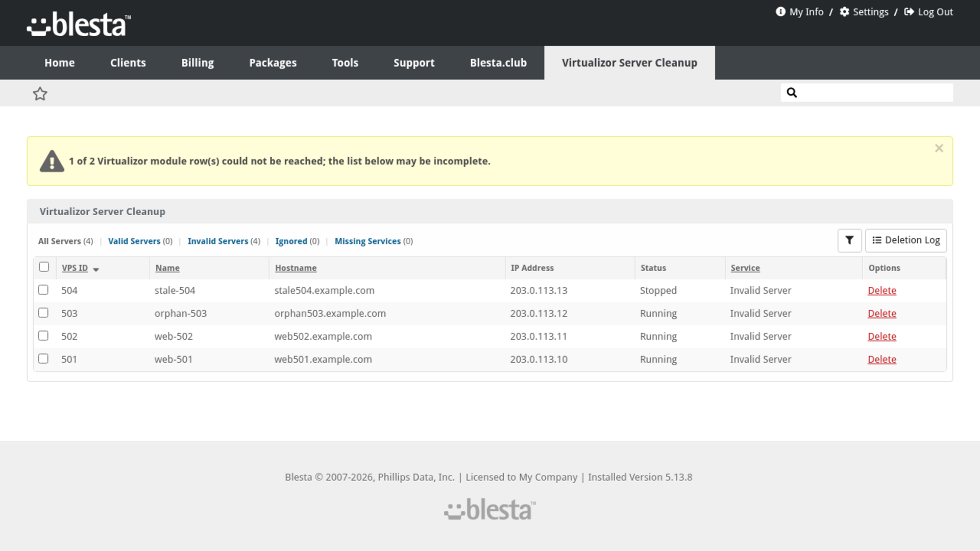Check the box for VPS 501

pyautogui.click(x=43, y=359)
